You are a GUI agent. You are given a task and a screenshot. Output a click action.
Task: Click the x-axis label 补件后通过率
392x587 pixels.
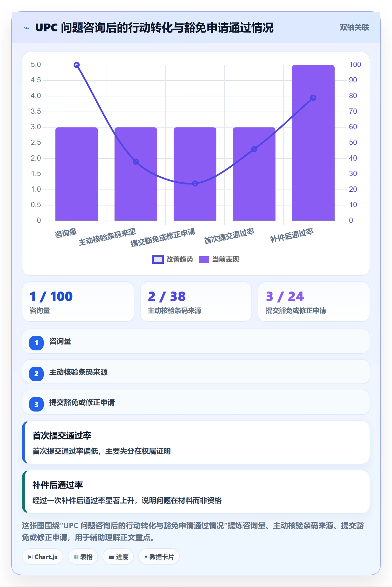[292, 235]
